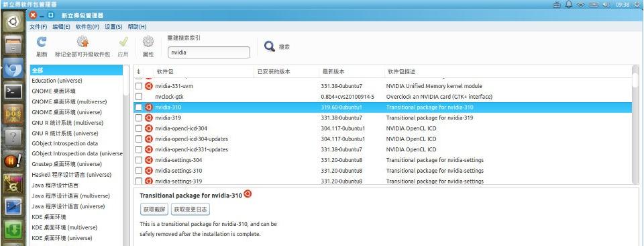
Task: Launch Chromium browser from the dock
Action: coord(13,69)
